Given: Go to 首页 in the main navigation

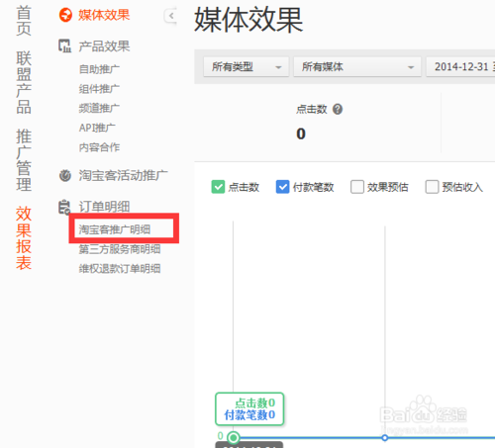Looking at the screenshot, I should click(24, 21).
